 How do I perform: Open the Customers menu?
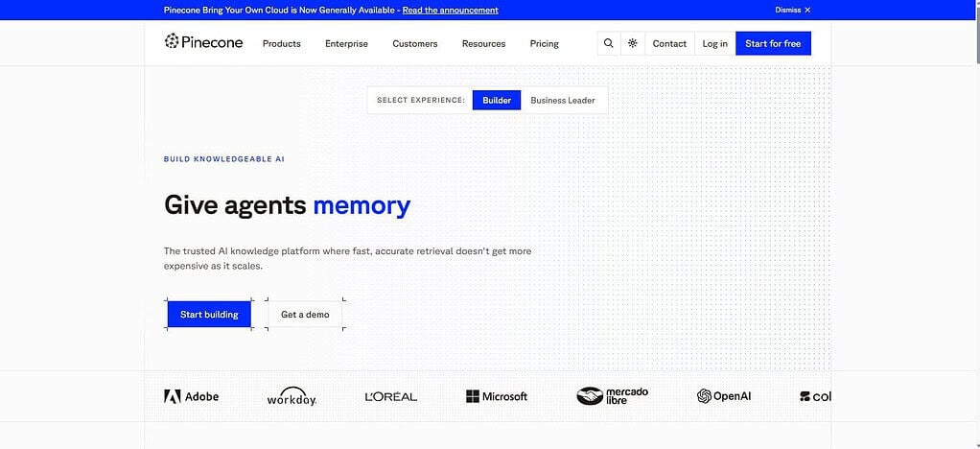(415, 44)
